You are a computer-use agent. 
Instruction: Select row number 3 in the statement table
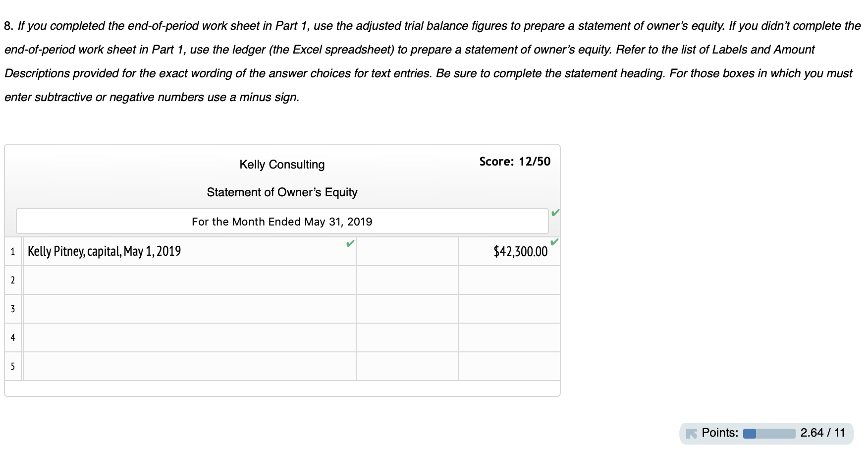(x=12, y=309)
